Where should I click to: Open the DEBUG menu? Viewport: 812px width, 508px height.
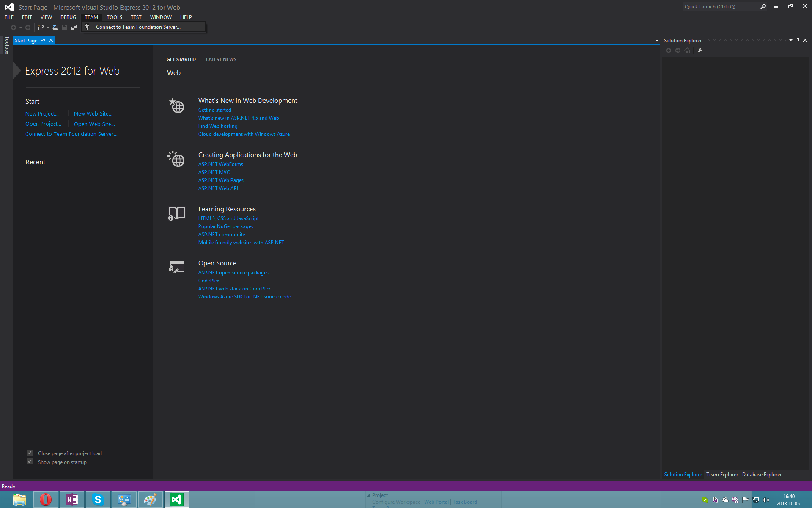68,17
